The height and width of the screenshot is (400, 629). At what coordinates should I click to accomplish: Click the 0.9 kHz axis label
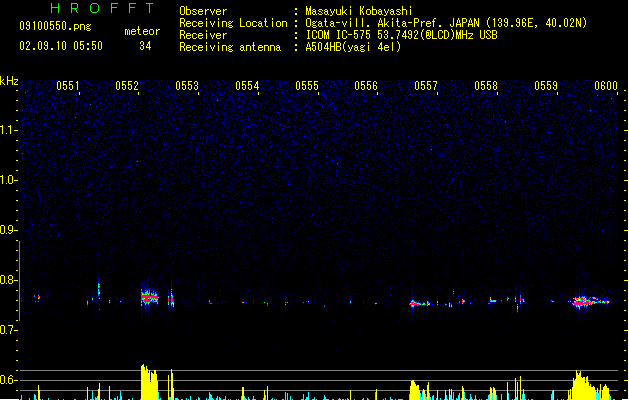tap(8, 230)
